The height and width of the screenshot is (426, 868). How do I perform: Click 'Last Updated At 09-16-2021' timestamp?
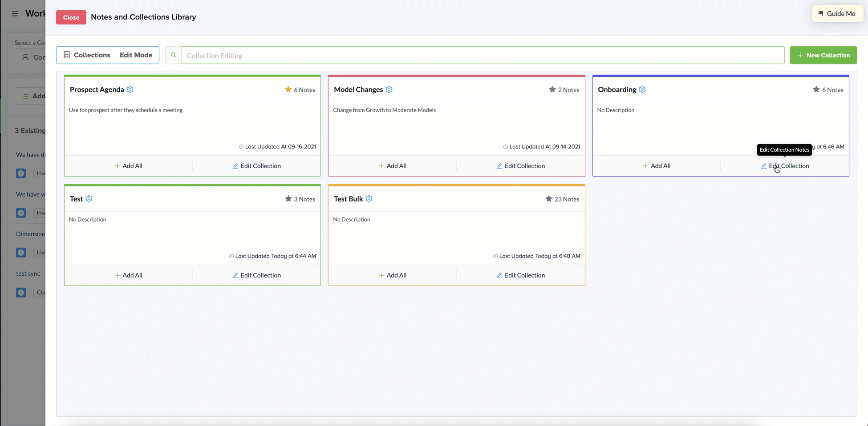click(x=280, y=147)
